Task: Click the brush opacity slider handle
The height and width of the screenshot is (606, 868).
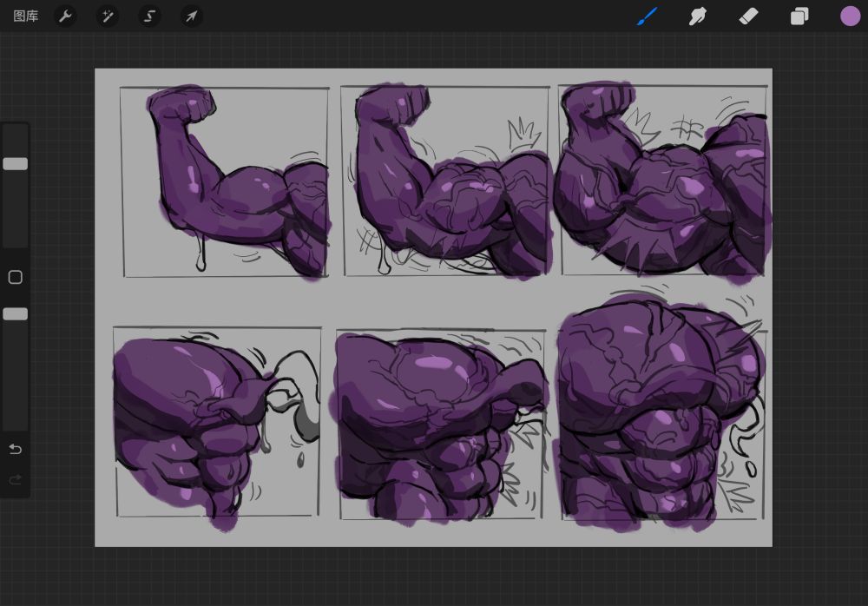Action: coord(16,314)
